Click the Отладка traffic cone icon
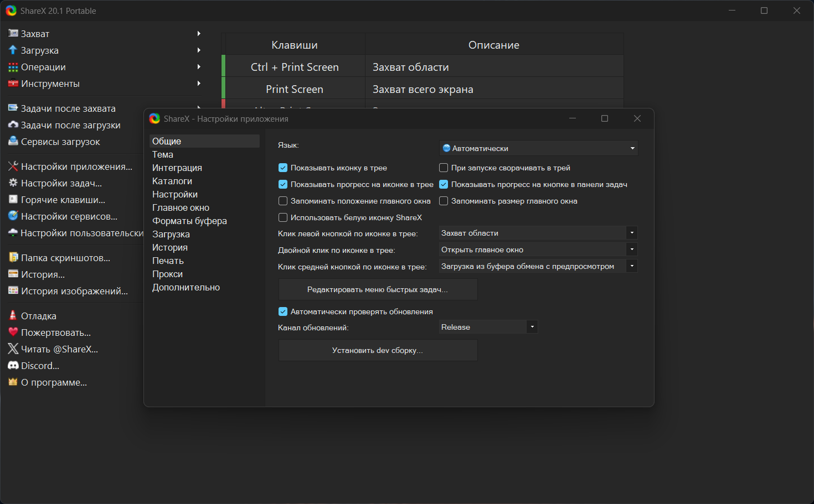This screenshot has width=814, height=504. click(13, 316)
